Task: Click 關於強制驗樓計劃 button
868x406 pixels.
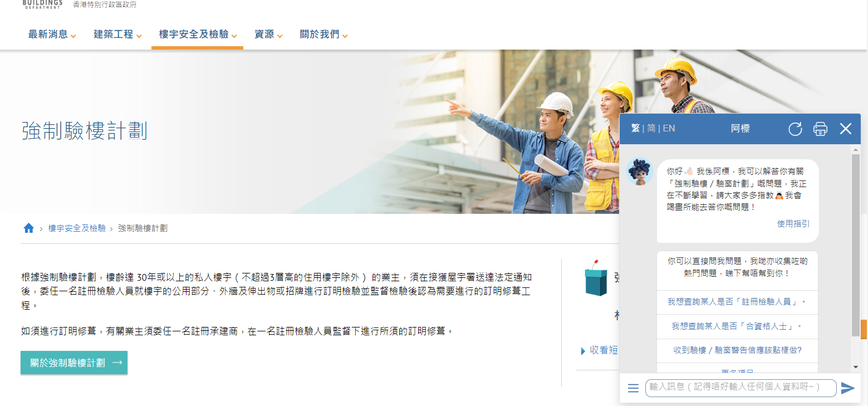Action: pyautogui.click(x=74, y=363)
